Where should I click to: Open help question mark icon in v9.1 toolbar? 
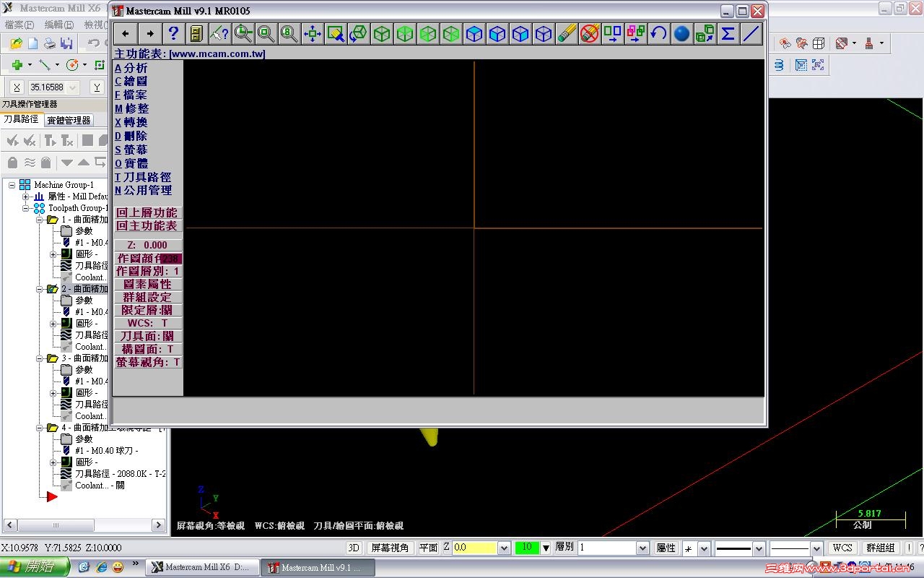pos(173,34)
